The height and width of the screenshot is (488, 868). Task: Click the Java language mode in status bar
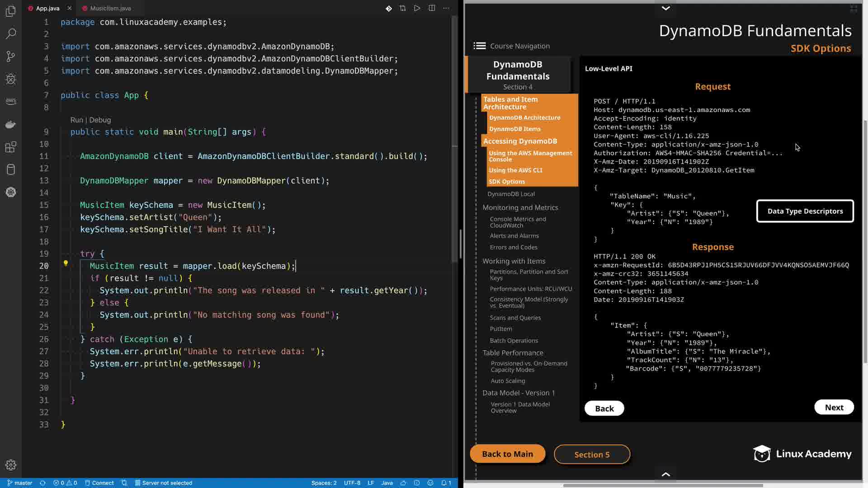pyautogui.click(x=387, y=483)
